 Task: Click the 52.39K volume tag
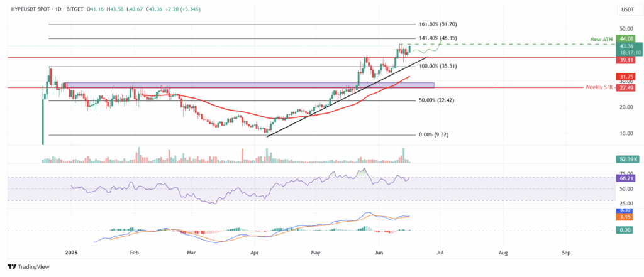[x=627, y=159]
